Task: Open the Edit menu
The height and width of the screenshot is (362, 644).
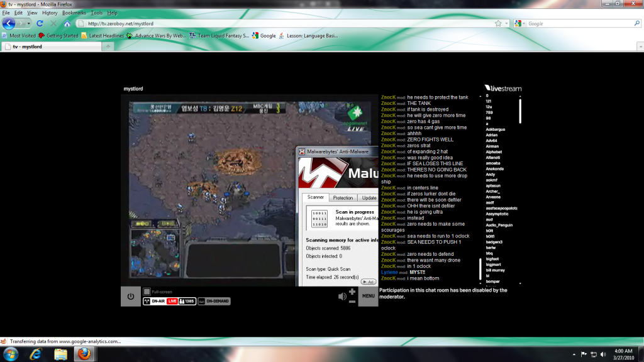Action: pos(18,13)
